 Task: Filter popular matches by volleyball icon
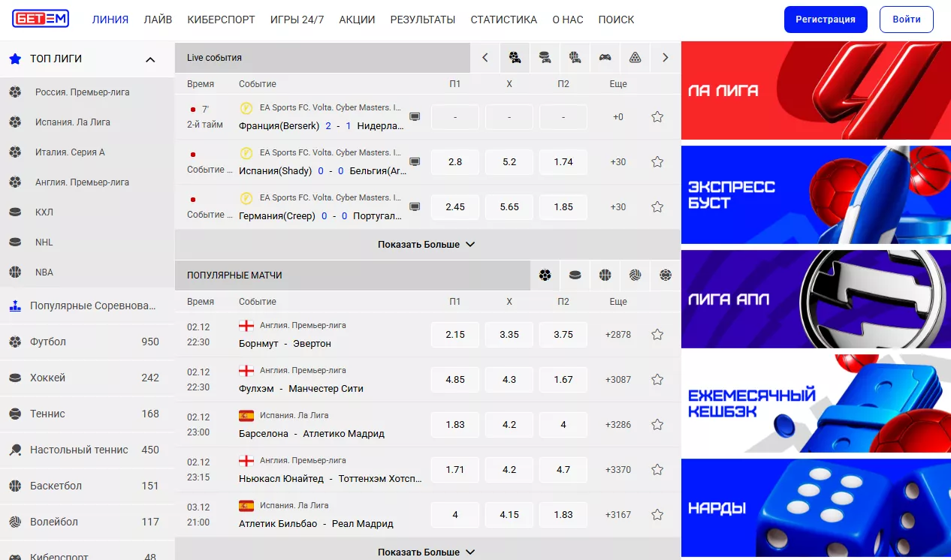635,275
